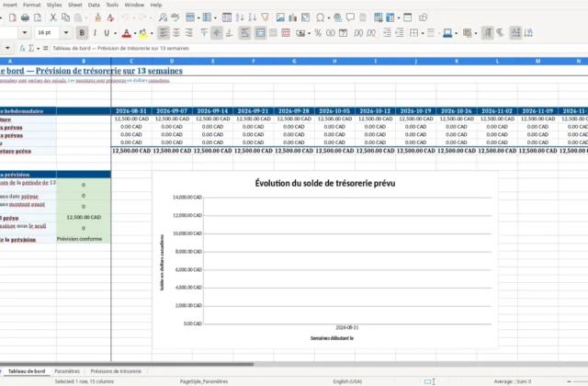The width and height of the screenshot is (588, 386).
Task: Click the Select Function sigma button
Action: tap(31, 48)
